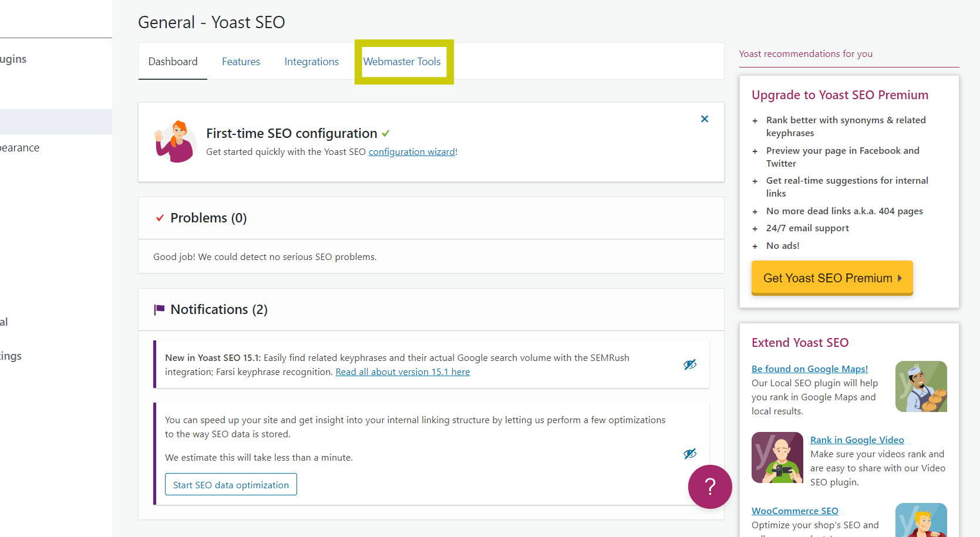The height and width of the screenshot is (537, 980).
Task: Hide the Yoast SEO 15.1 notification
Action: tap(690, 364)
